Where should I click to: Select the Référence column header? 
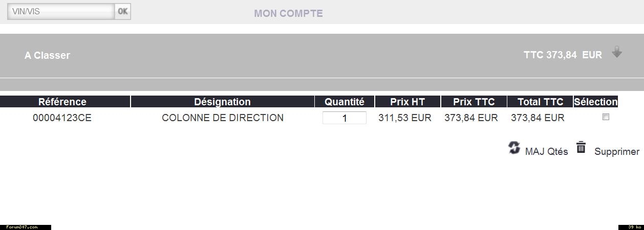62,102
